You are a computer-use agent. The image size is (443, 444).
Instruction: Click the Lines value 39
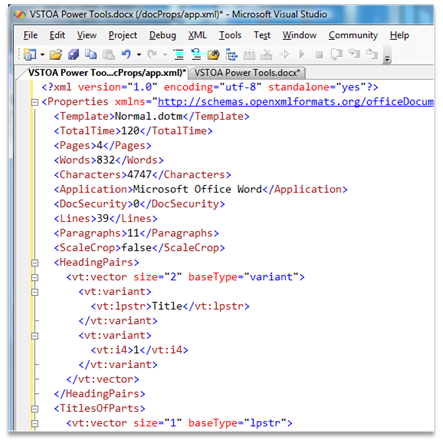pos(103,219)
